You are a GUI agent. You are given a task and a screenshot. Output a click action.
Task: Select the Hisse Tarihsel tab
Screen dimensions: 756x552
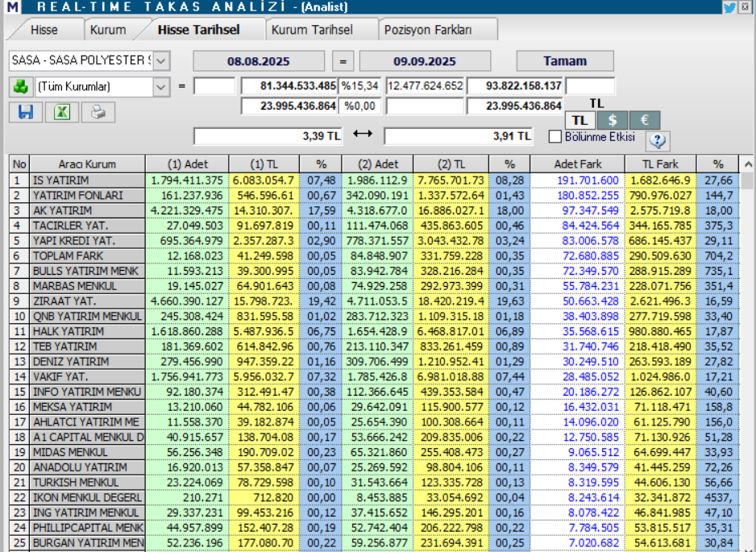point(198,30)
